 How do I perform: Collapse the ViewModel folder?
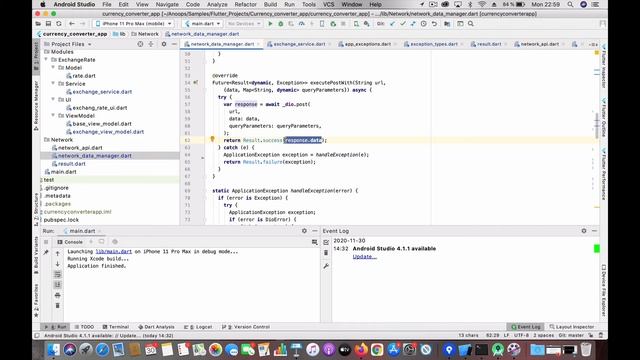pyautogui.click(x=53, y=116)
